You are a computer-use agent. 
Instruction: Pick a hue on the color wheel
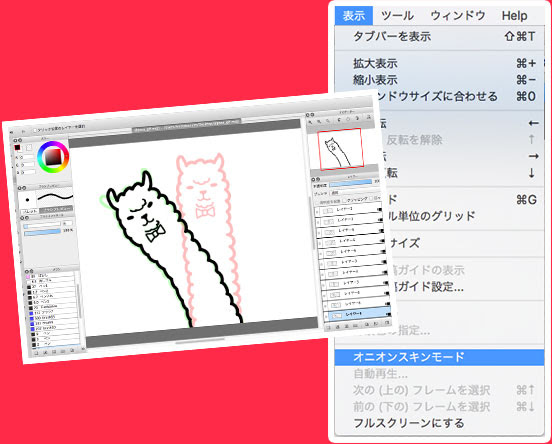pos(53,157)
